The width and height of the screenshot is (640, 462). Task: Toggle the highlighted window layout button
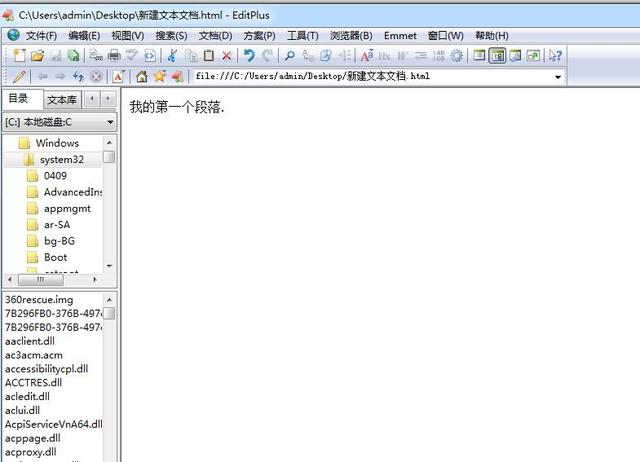(x=497, y=55)
